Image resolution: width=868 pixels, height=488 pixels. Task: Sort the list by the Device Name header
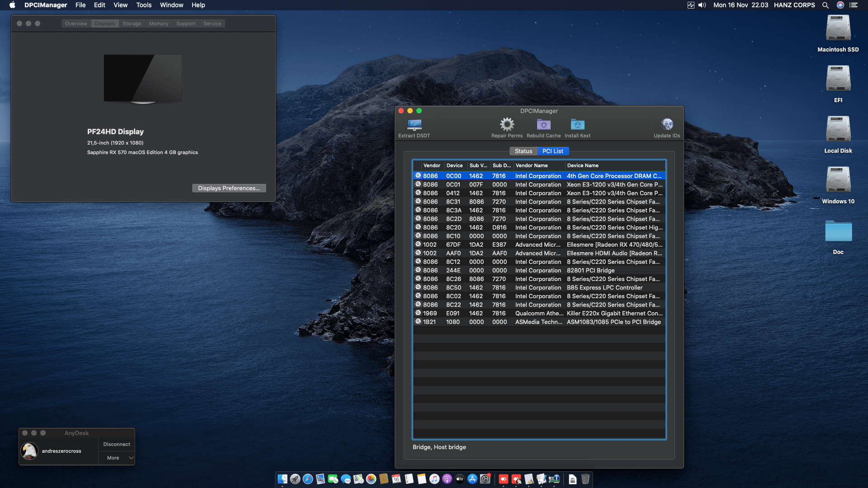[583, 165]
